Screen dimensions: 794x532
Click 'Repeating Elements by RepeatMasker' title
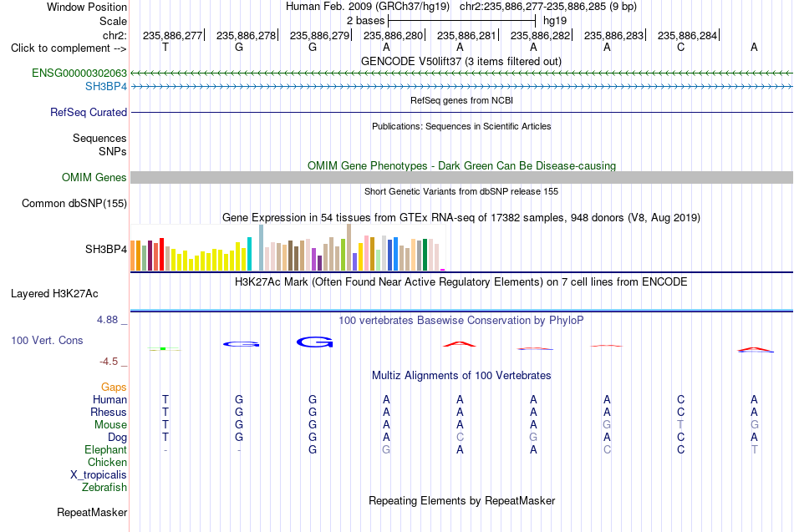click(x=462, y=500)
